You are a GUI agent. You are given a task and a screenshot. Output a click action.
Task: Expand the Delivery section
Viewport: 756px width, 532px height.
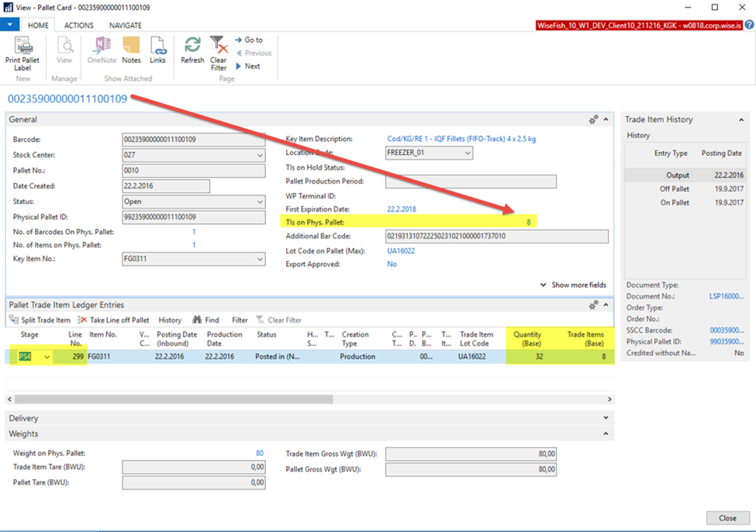(x=605, y=418)
